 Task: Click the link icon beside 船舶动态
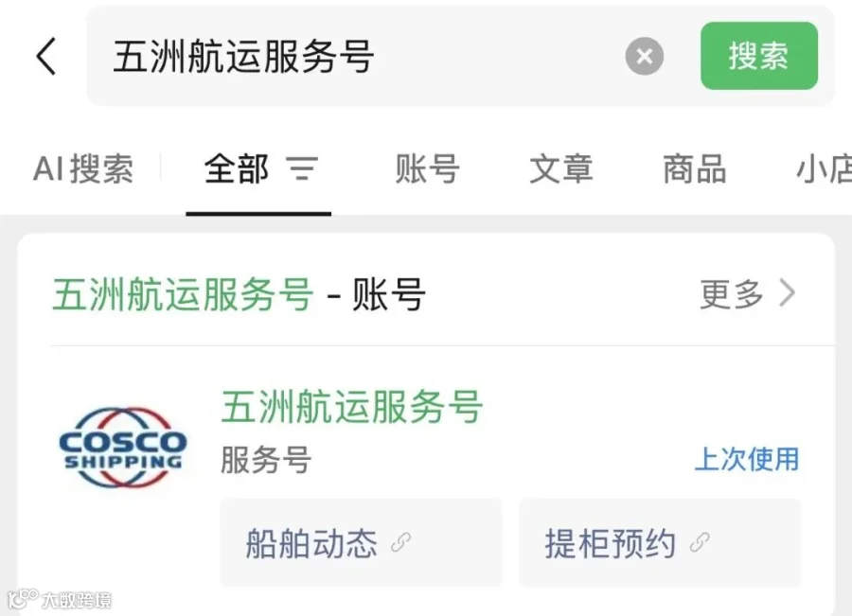coord(401,543)
